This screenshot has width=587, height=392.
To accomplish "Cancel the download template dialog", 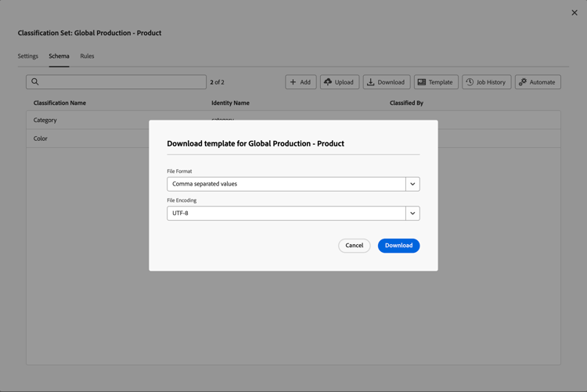I will coord(355,246).
